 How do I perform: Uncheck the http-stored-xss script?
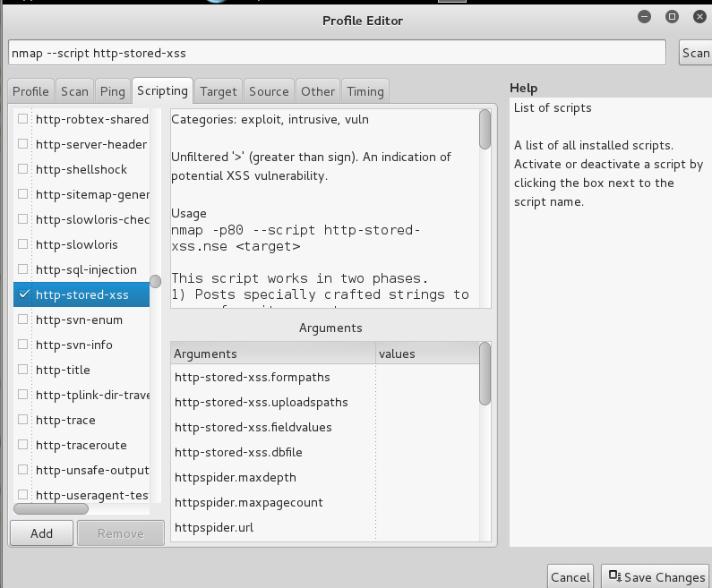22,294
